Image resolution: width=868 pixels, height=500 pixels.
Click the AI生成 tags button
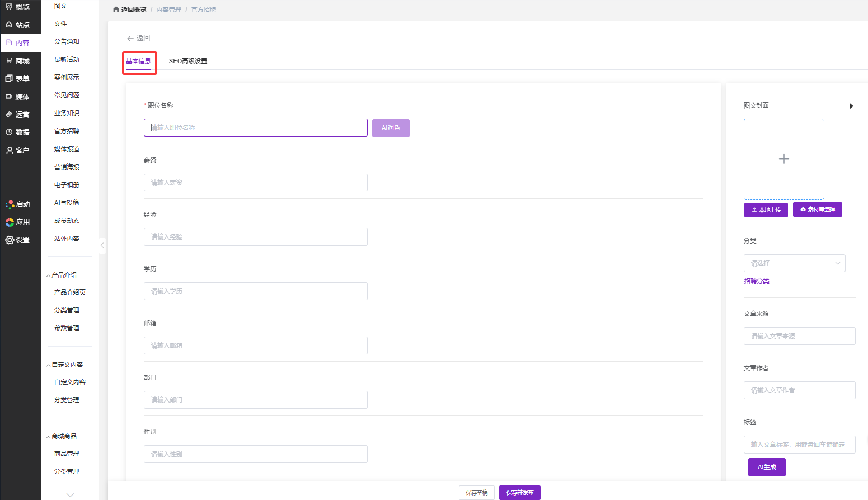click(x=766, y=467)
